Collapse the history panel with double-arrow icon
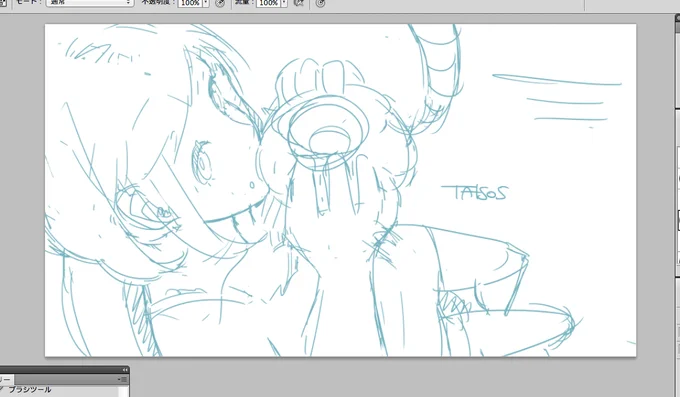The image size is (680, 397). point(125,370)
